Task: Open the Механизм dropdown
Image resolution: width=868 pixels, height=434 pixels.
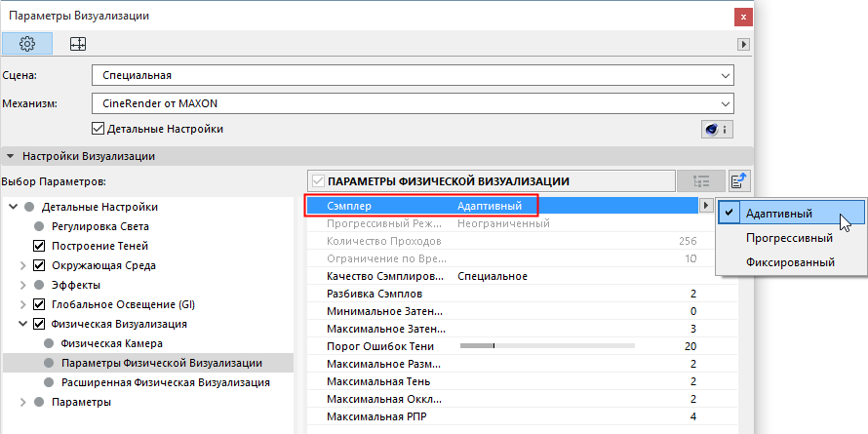Action: click(x=413, y=103)
